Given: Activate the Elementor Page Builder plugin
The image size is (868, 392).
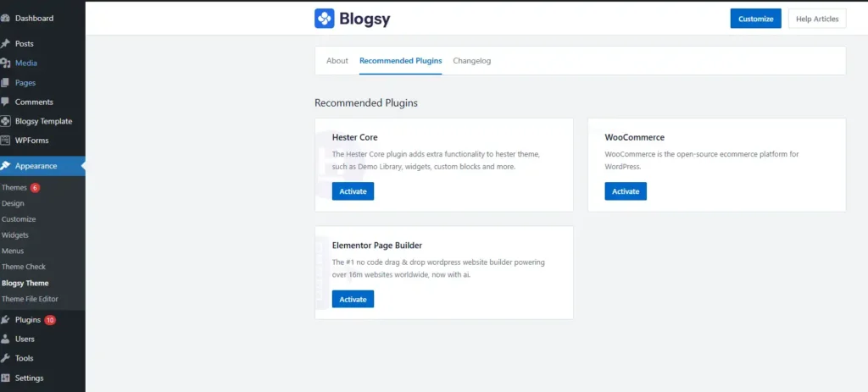Looking at the screenshot, I should (x=353, y=299).
